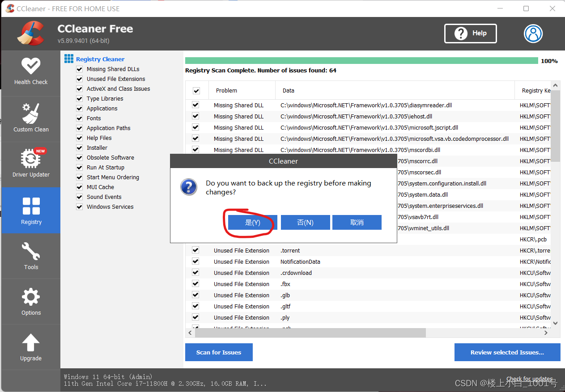Viewport: 565px width, 392px height.
Task: Uncheck the iehost.dll row checkbox
Action: pyautogui.click(x=195, y=116)
